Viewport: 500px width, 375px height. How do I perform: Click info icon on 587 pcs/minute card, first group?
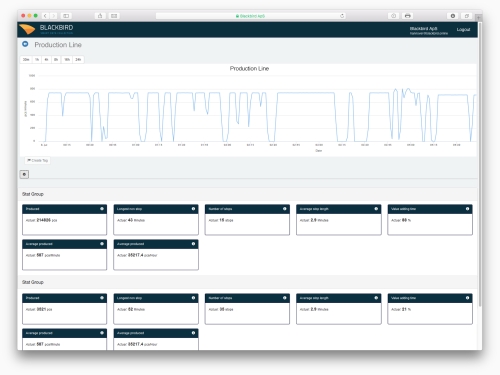coord(102,244)
